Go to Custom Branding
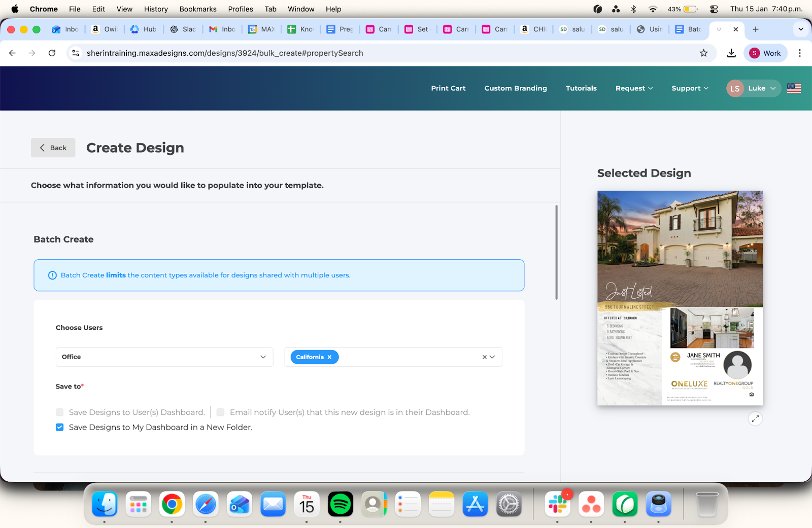This screenshot has width=812, height=528. pos(515,88)
